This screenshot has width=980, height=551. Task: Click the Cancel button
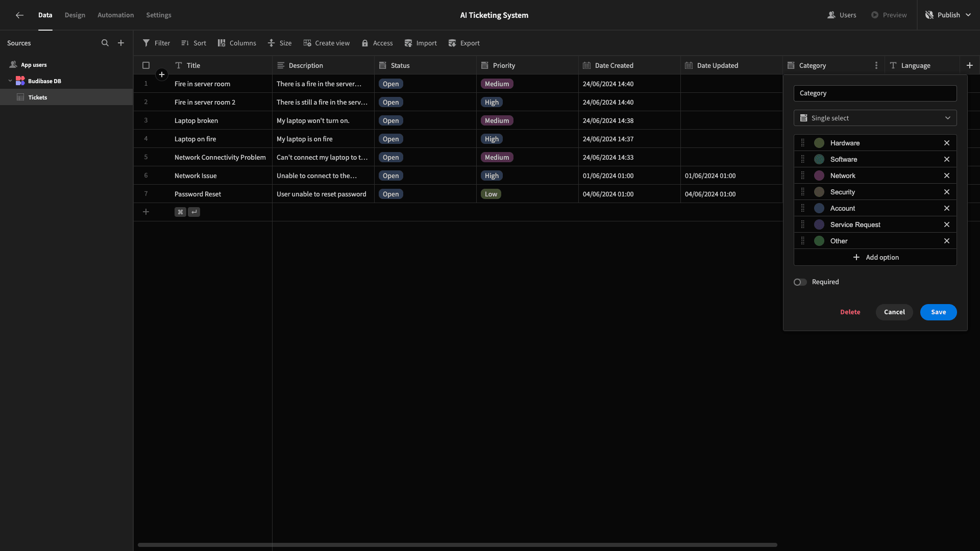pyautogui.click(x=894, y=312)
